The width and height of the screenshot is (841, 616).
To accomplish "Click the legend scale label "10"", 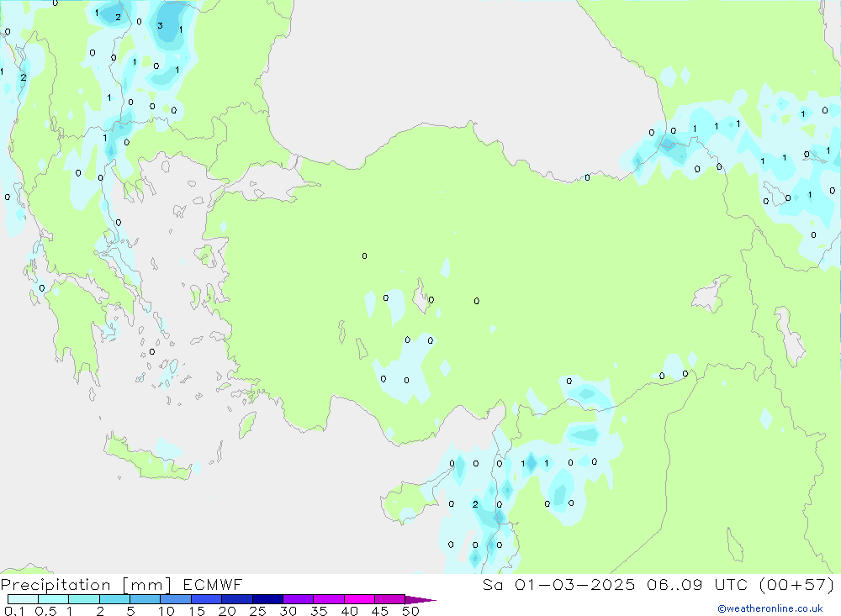I will (x=167, y=611).
